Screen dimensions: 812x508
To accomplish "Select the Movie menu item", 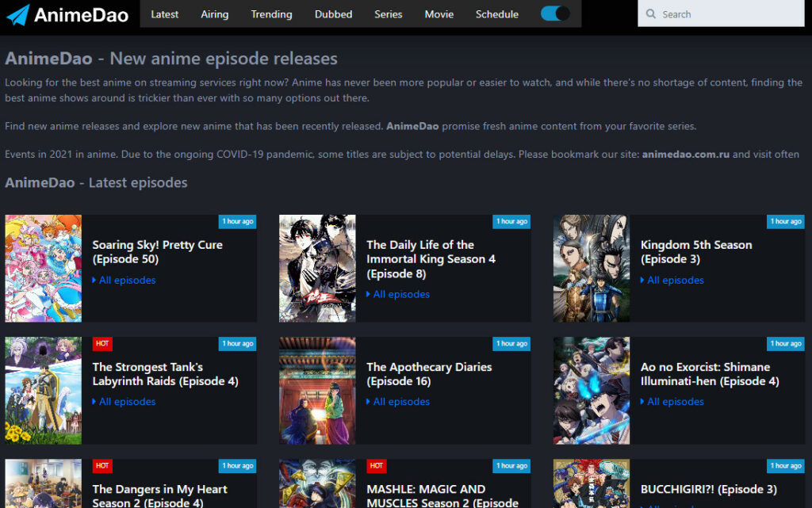I will click(439, 14).
